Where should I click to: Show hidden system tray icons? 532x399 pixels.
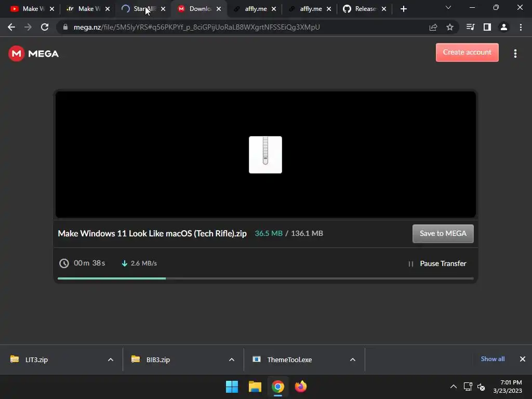(453, 387)
